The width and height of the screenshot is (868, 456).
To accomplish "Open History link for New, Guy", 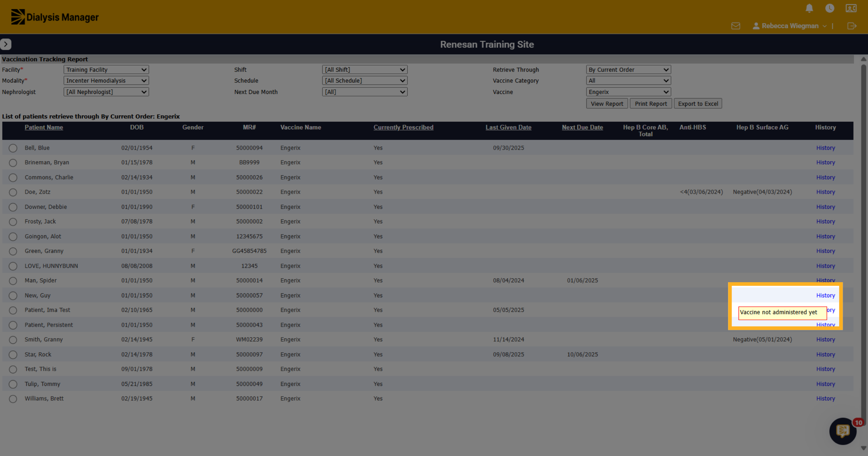I will click(825, 295).
